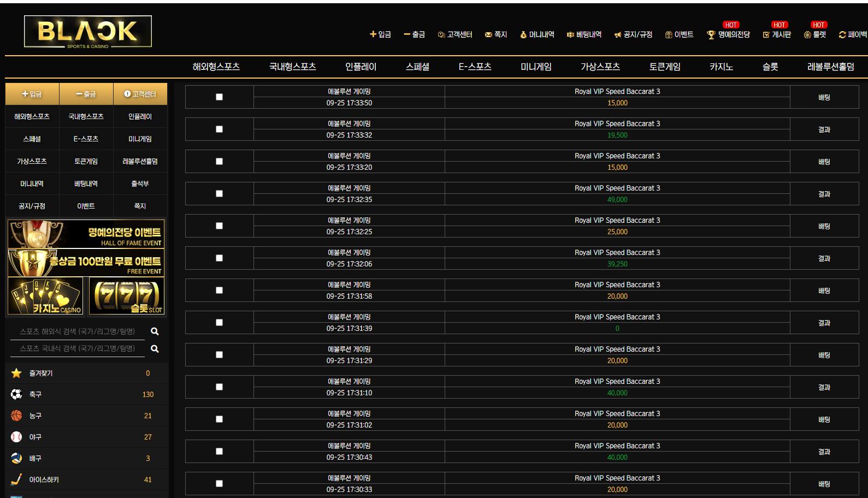Screen dimensions: 868x498
Task: Click the ice hockey stick icon
Action: point(16,479)
